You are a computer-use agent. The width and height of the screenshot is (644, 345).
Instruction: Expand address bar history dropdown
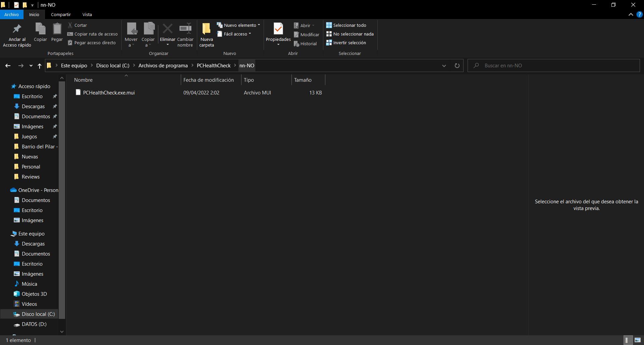click(x=444, y=66)
